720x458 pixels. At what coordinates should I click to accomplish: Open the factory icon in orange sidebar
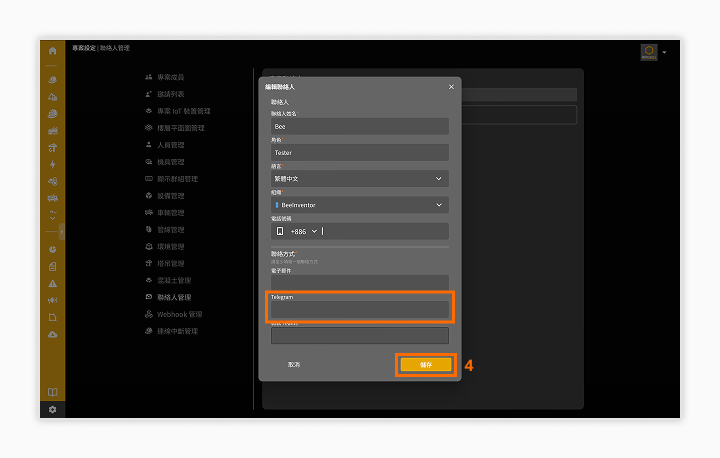tap(52, 131)
